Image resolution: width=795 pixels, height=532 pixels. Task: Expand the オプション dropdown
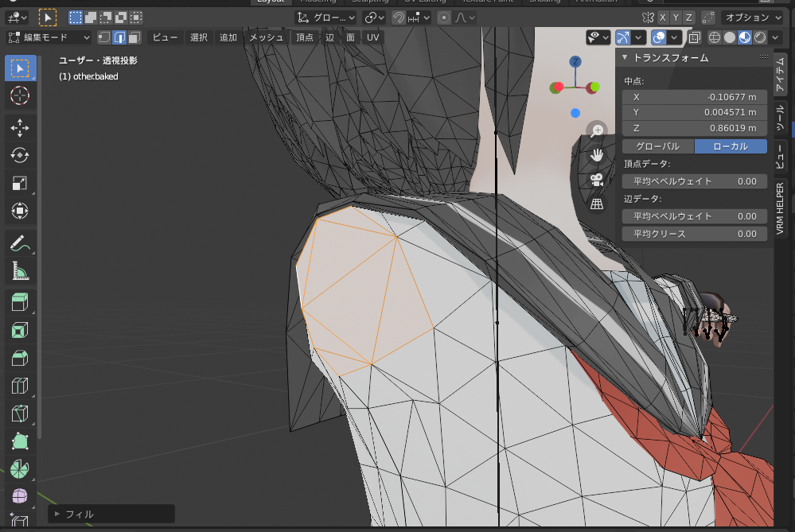[x=752, y=17]
